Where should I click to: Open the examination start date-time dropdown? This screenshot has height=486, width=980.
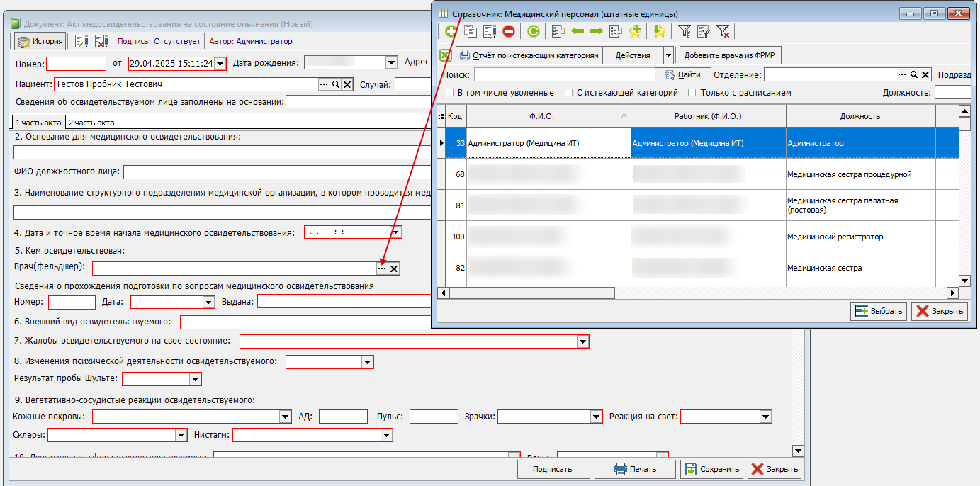point(395,232)
